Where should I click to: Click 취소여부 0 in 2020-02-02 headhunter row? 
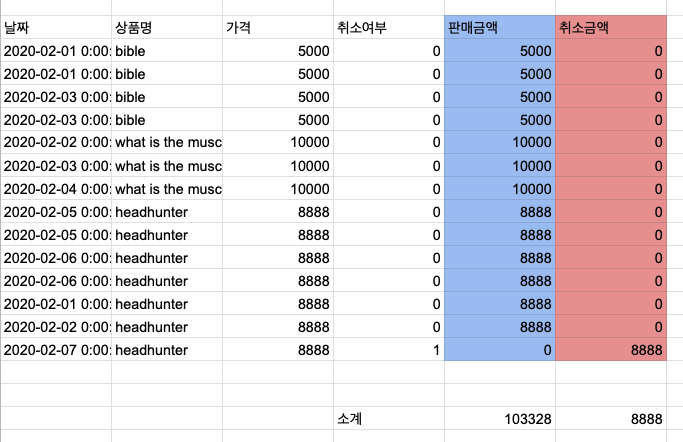point(389,327)
